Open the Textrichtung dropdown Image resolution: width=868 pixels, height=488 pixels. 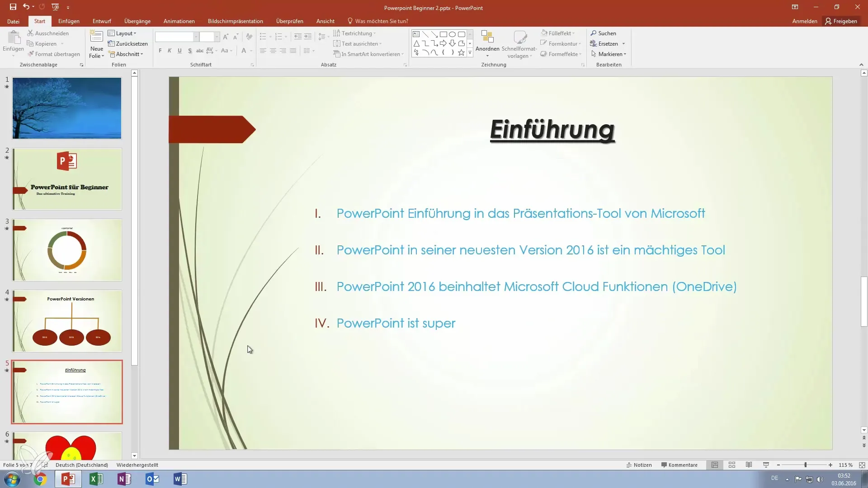354,33
